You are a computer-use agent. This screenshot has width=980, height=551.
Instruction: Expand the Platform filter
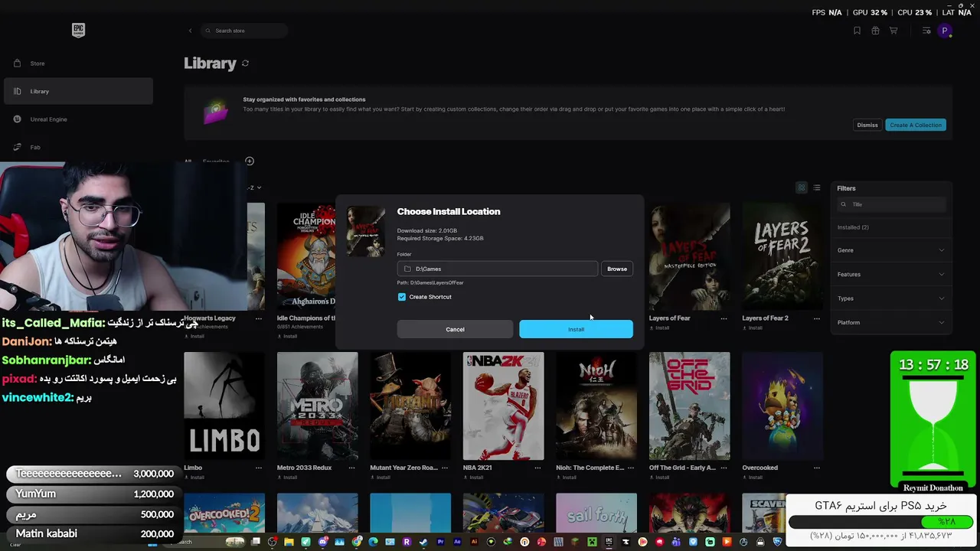[891, 322]
